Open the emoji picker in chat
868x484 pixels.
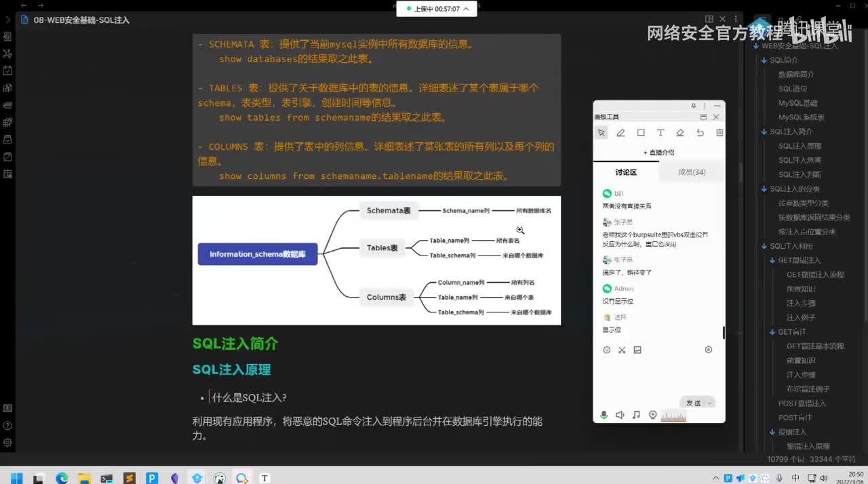[606, 350]
